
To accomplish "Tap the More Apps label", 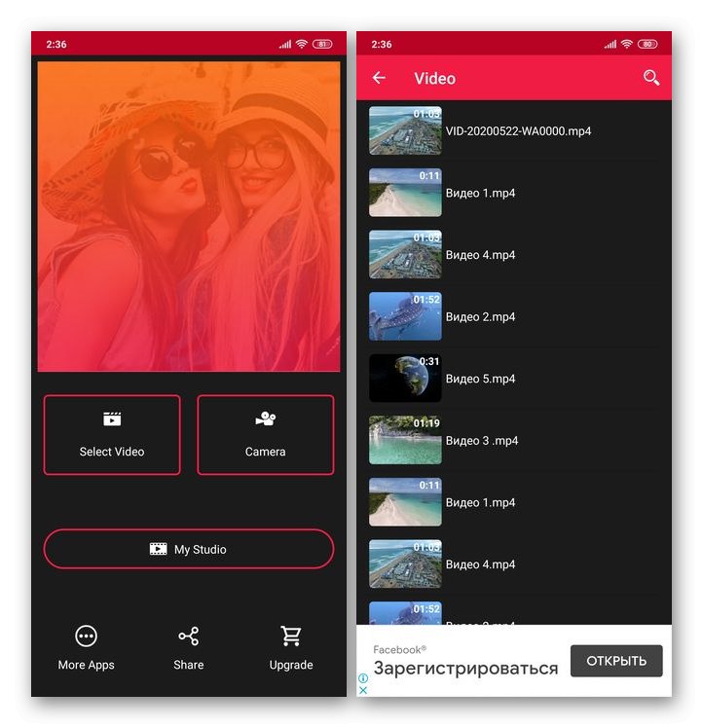I will point(86,665).
